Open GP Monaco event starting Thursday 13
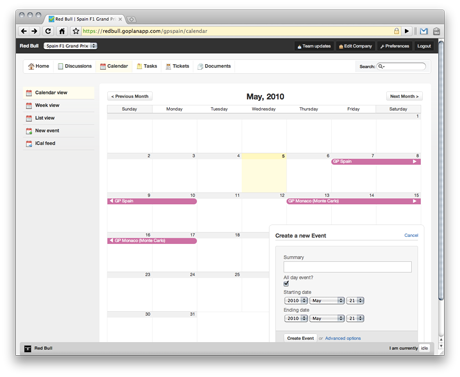 click(x=354, y=201)
